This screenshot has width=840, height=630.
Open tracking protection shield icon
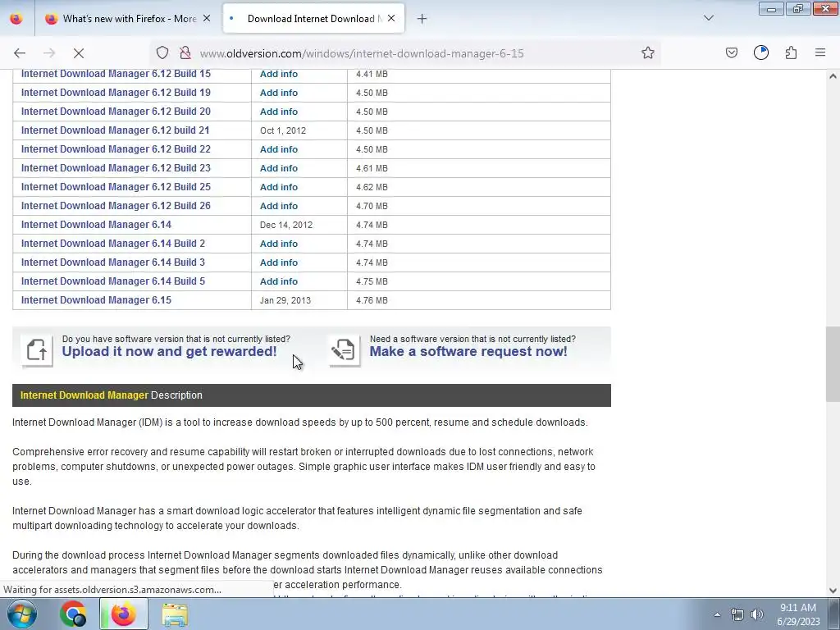click(162, 53)
